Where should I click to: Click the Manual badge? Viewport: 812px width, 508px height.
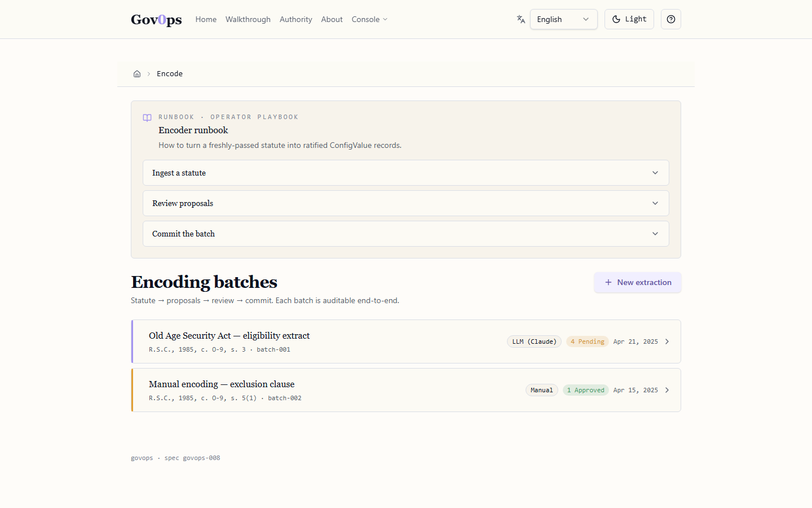(x=542, y=390)
